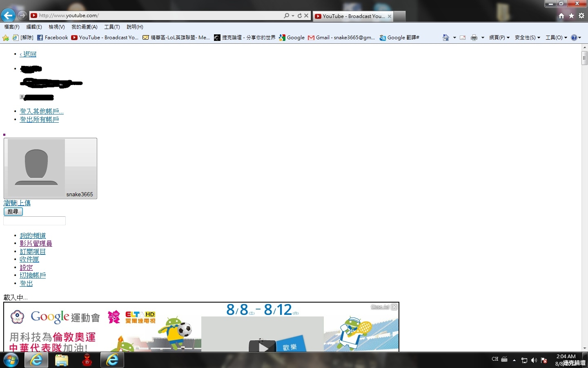
Task: Click the snake3665 profile avatar thumbnail
Action: point(36,168)
